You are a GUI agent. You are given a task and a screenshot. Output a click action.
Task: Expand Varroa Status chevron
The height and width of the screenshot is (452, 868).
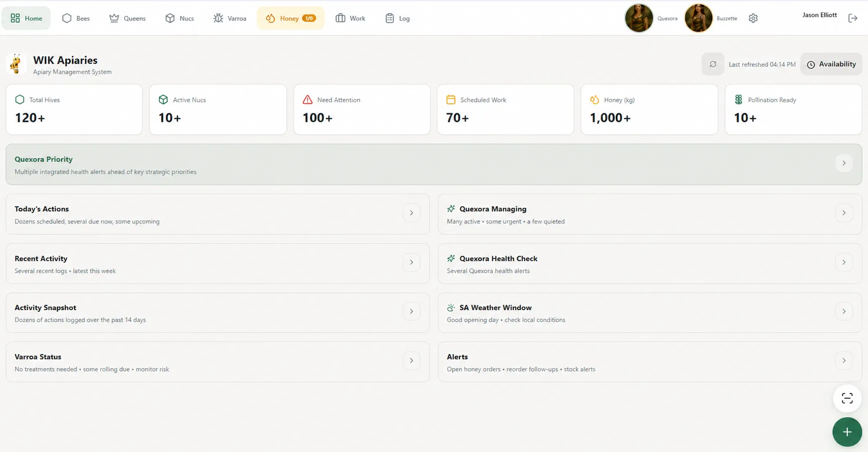click(412, 361)
